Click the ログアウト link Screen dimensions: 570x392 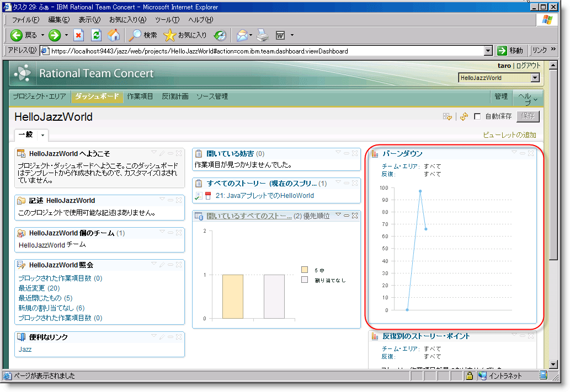[x=528, y=66]
